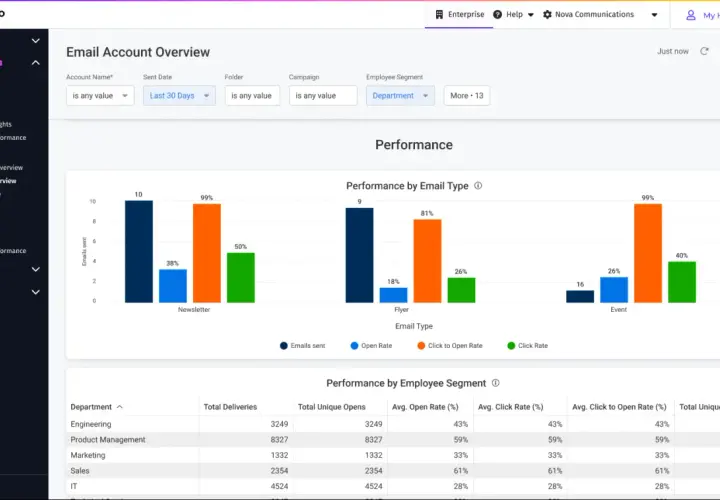Click the Newsletter Emails sent bar
The image size is (720, 500).
point(139,252)
